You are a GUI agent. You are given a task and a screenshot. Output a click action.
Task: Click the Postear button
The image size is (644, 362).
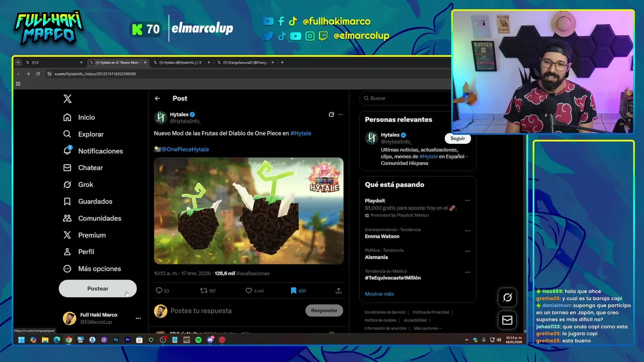tap(98, 289)
